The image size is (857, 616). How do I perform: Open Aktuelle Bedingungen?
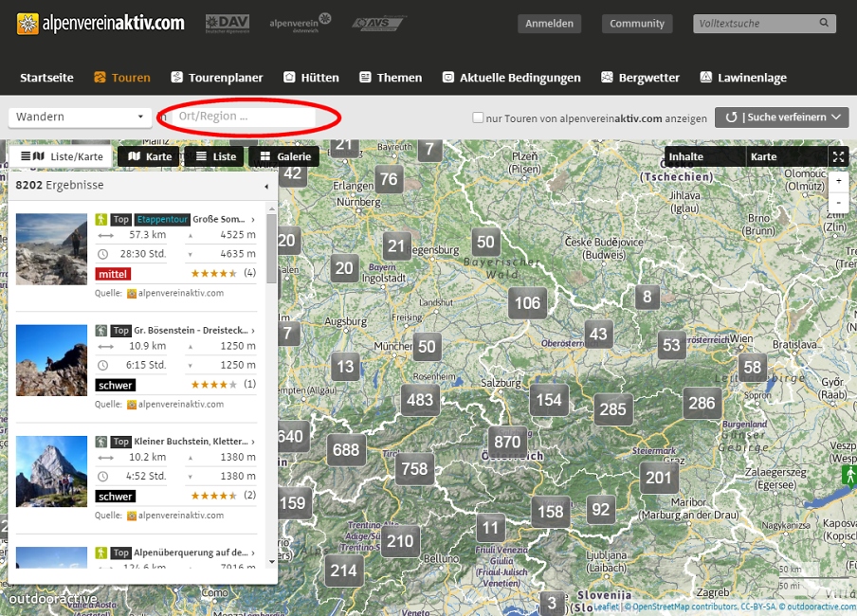[511, 78]
